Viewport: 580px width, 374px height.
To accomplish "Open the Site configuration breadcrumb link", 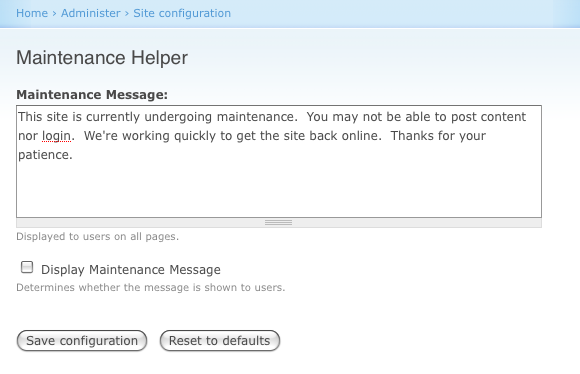I will [182, 13].
